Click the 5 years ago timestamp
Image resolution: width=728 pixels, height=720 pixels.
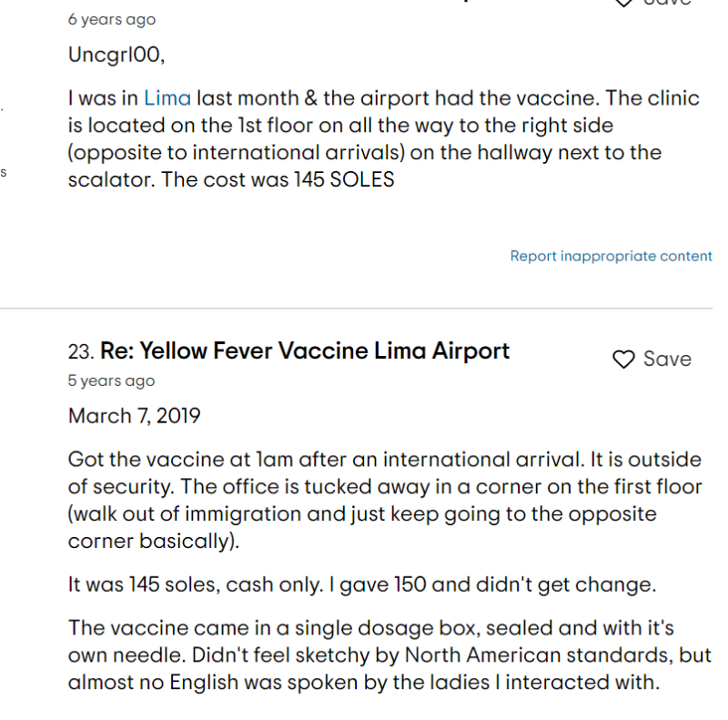(111, 381)
